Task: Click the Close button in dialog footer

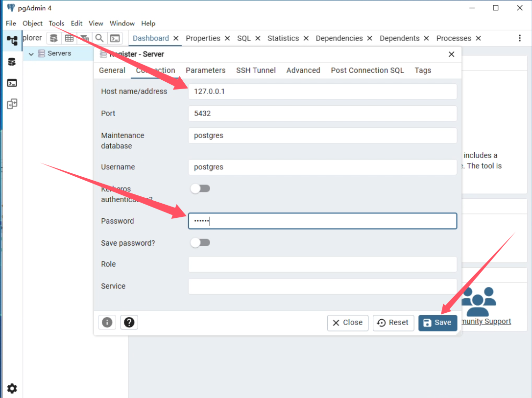Action: point(348,323)
